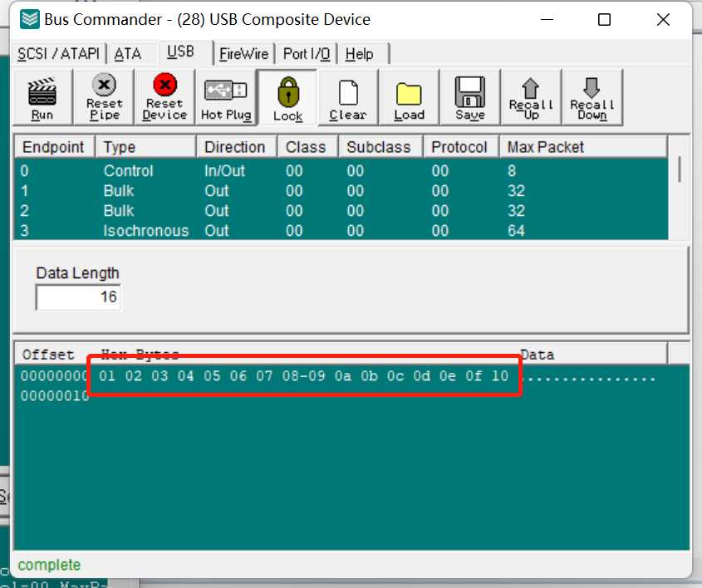Select the Control endpoint 0 row

click(341, 170)
